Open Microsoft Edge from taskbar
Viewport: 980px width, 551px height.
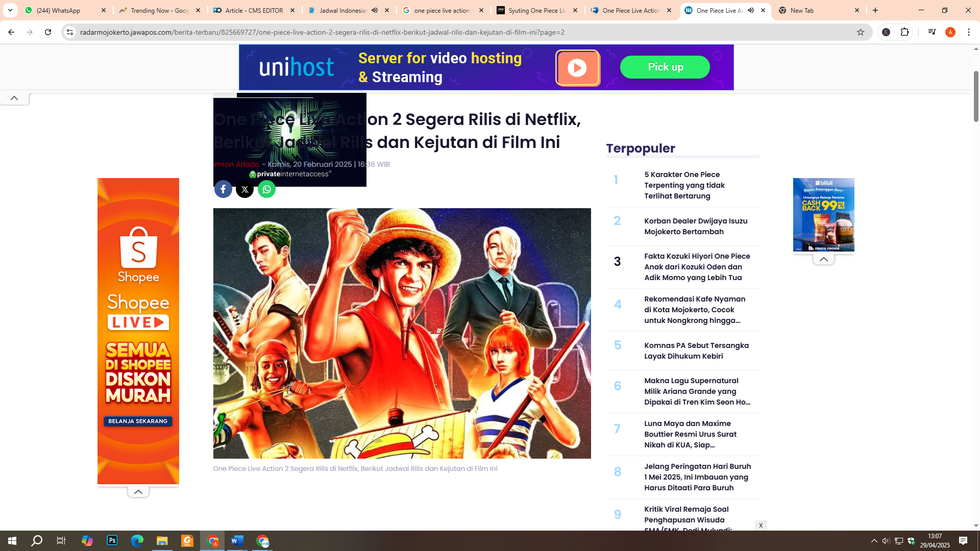[x=137, y=541]
